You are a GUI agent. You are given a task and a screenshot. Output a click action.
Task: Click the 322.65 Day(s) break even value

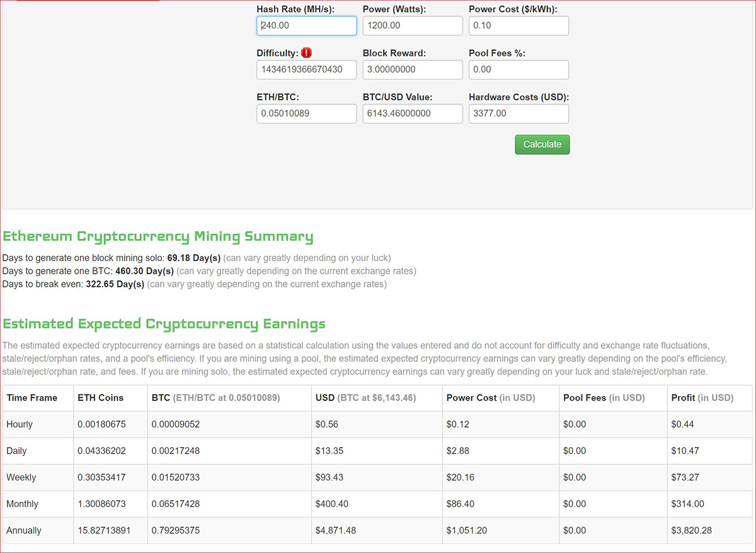point(115,284)
